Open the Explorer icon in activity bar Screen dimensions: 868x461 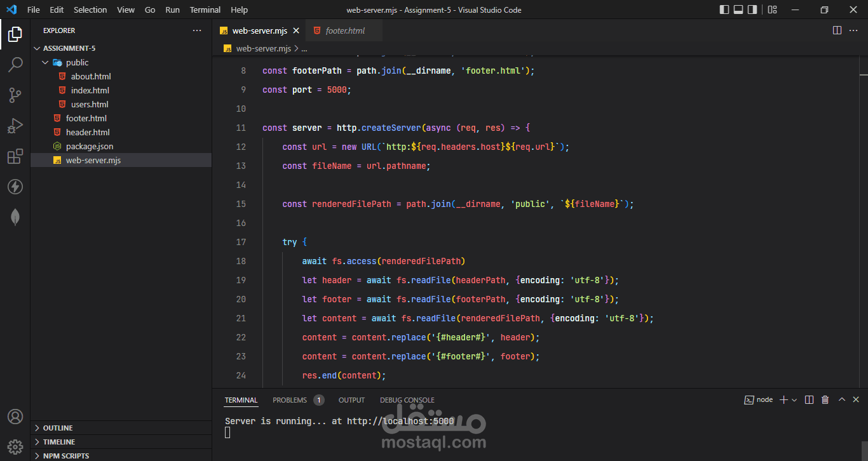[15, 35]
